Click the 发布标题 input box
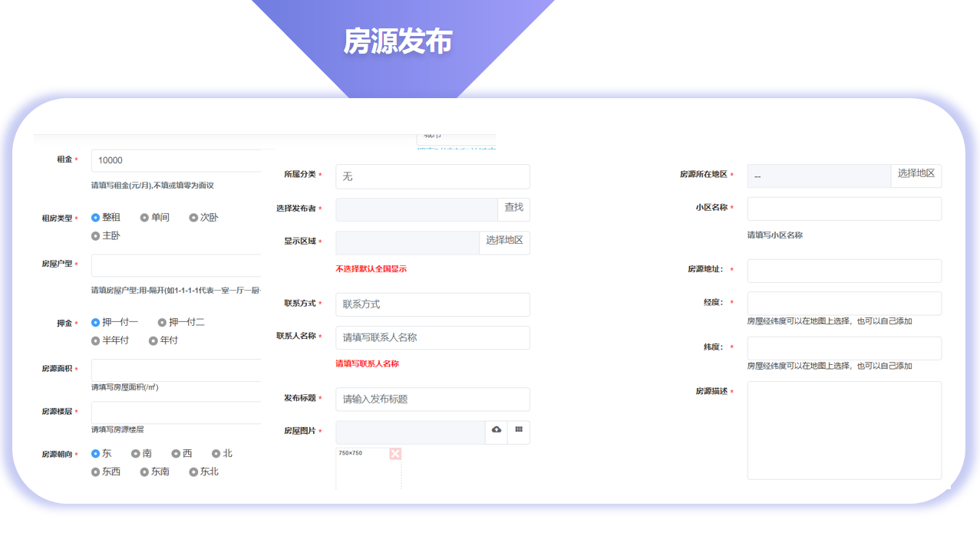This screenshot has height=549, width=980. [432, 399]
